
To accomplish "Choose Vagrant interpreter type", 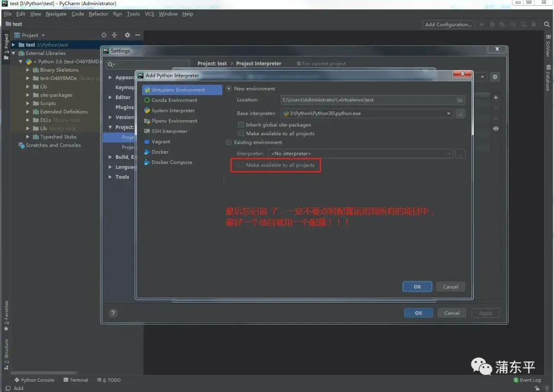I will (157, 141).
